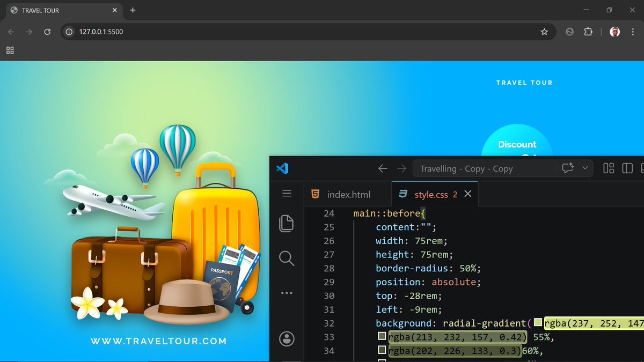Click the VS Code logo icon
Screen dimensions: 644x362
click(x=282, y=168)
